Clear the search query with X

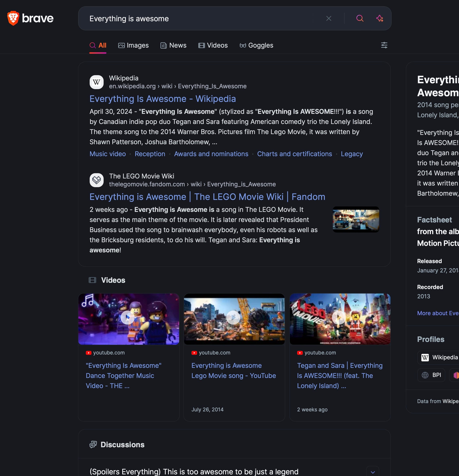pyautogui.click(x=328, y=18)
